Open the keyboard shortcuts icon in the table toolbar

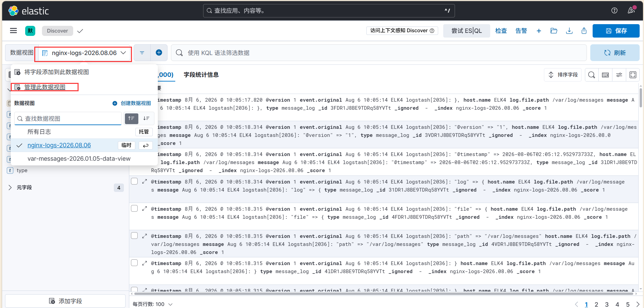pos(605,75)
